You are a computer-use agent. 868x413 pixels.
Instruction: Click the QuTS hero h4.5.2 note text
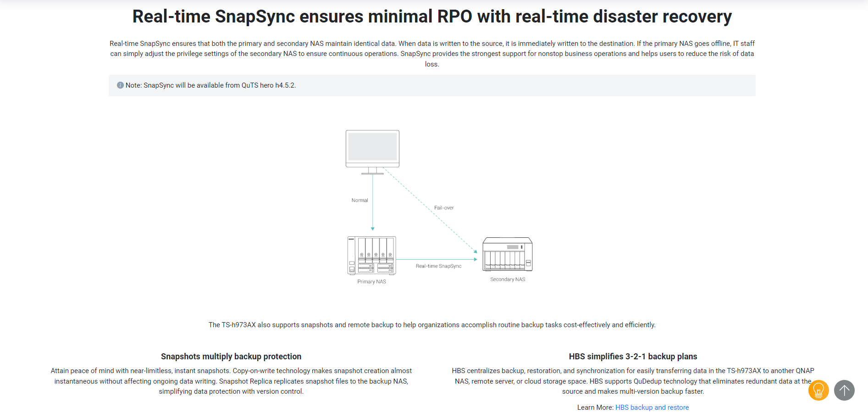(x=210, y=85)
